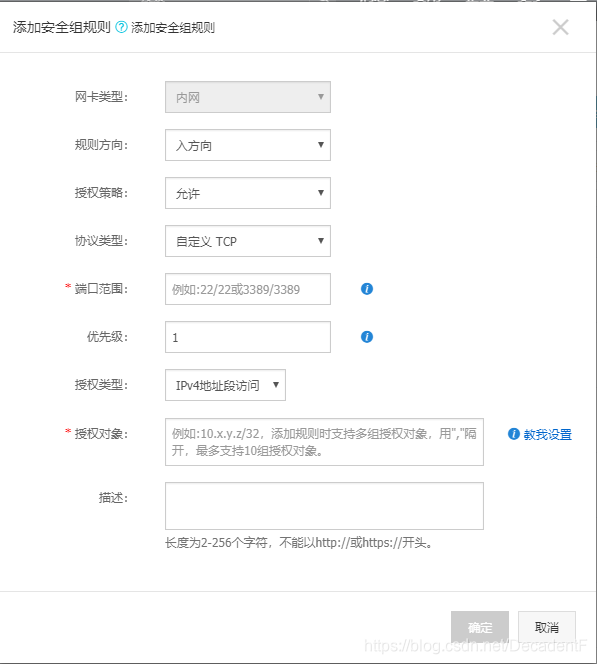Click the 协议类型 label
The image size is (597, 664).
click(x=101, y=241)
